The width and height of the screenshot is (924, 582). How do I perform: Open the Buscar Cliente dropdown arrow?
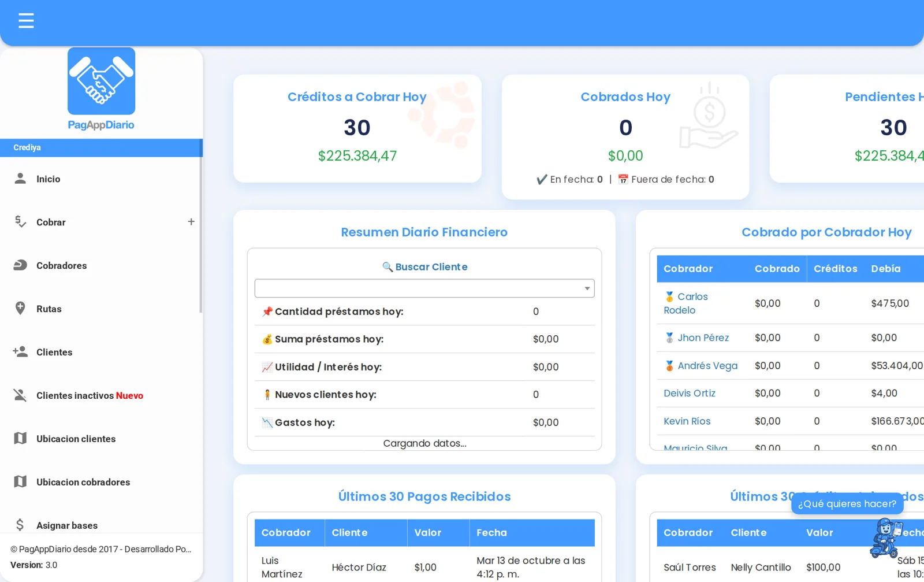(x=587, y=288)
